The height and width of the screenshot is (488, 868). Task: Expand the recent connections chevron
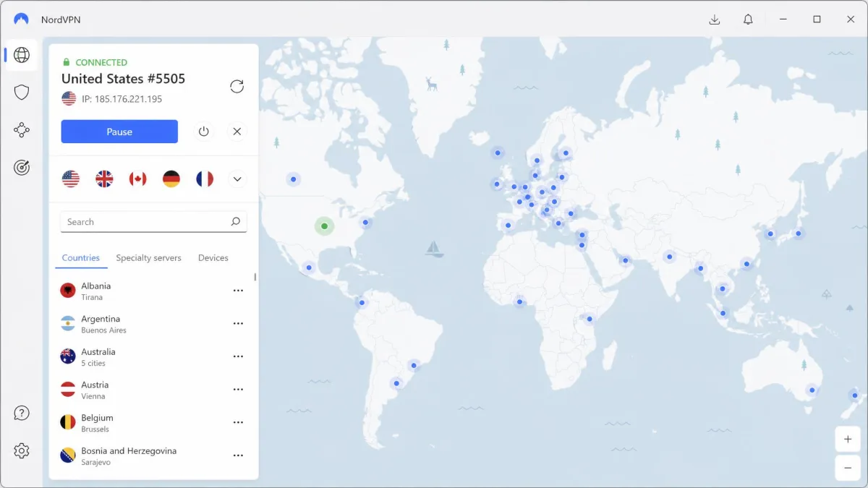pyautogui.click(x=237, y=179)
